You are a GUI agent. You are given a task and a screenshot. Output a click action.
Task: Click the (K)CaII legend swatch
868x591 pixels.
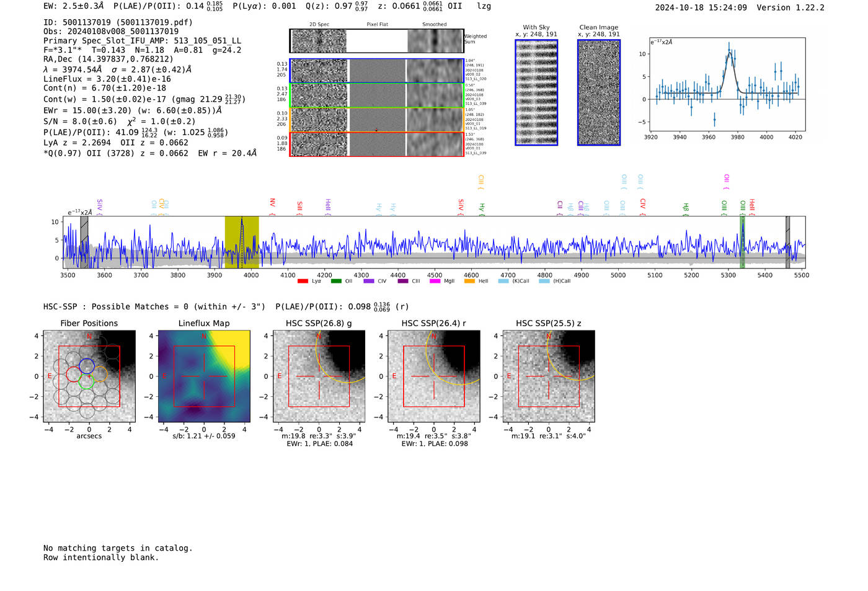[503, 281]
